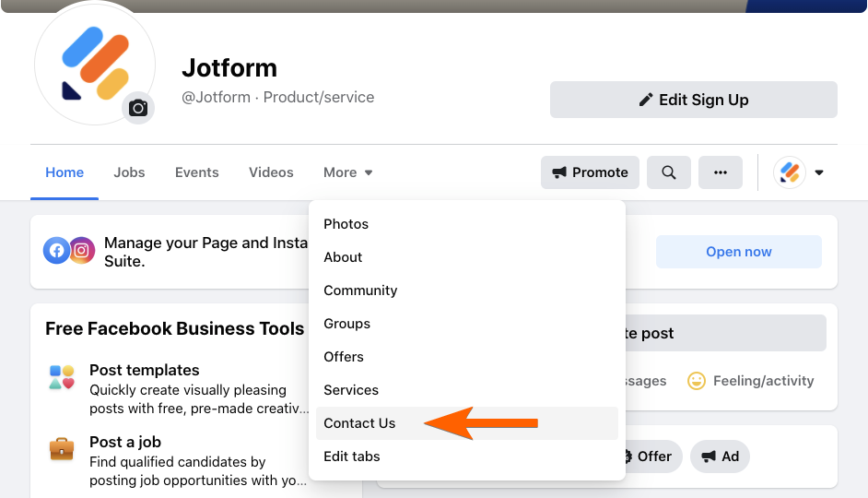This screenshot has height=498, width=868.
Task: Click the Facebook and Instagram suite icon
Action: [70, 250]
